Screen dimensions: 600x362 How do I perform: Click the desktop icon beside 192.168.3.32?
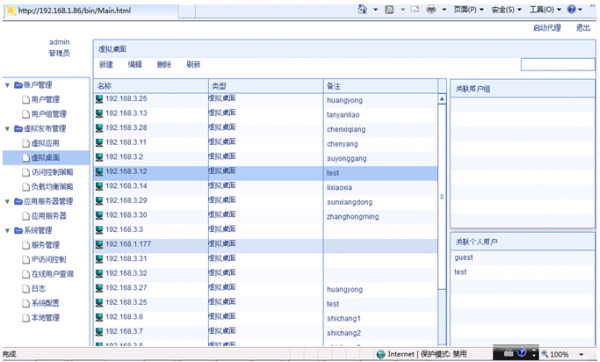(99, 274)
